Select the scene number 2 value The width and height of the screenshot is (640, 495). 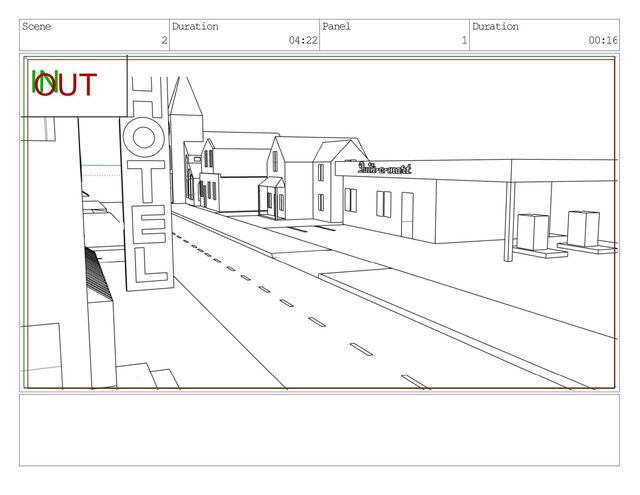pos(164,40)
